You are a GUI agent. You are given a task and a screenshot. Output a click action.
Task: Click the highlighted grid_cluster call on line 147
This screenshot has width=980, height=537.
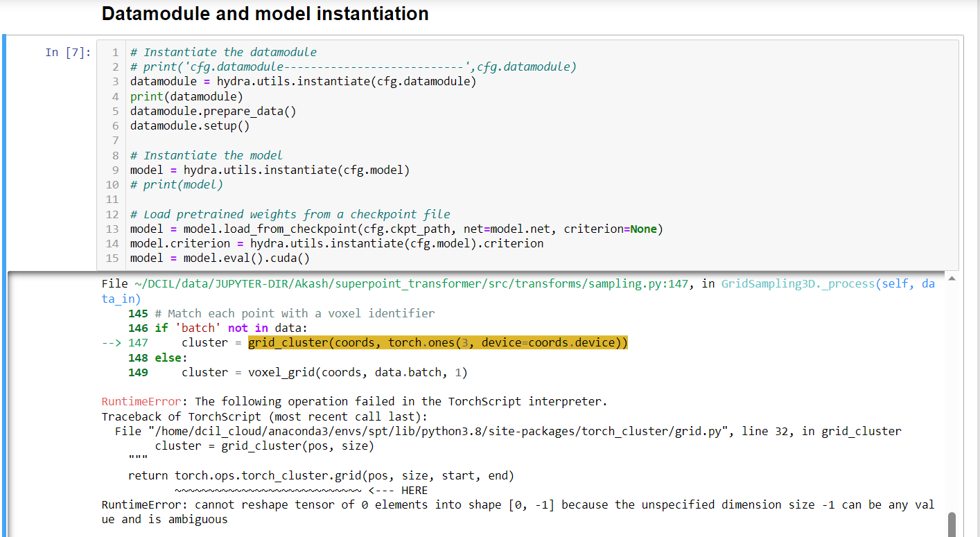tap(437, 342)
